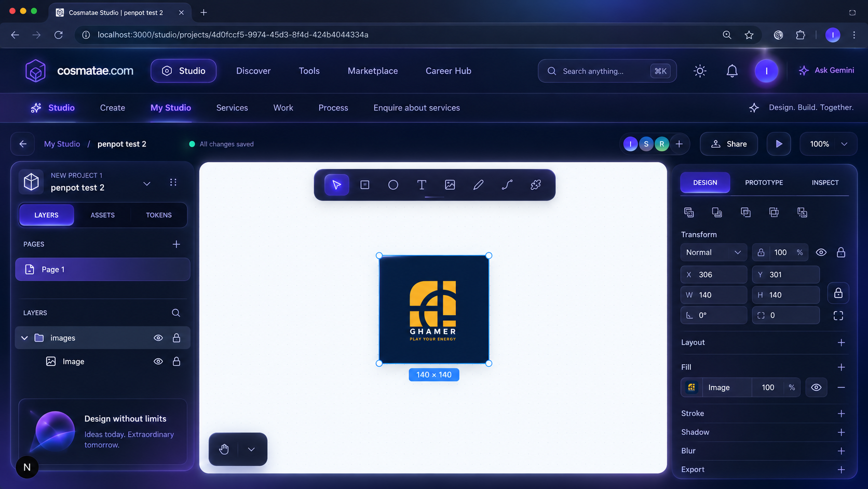The width and height of the screenshot is (868, 489).
Task: Add an Export with plus icon
Action: click(x=841, y=470)
